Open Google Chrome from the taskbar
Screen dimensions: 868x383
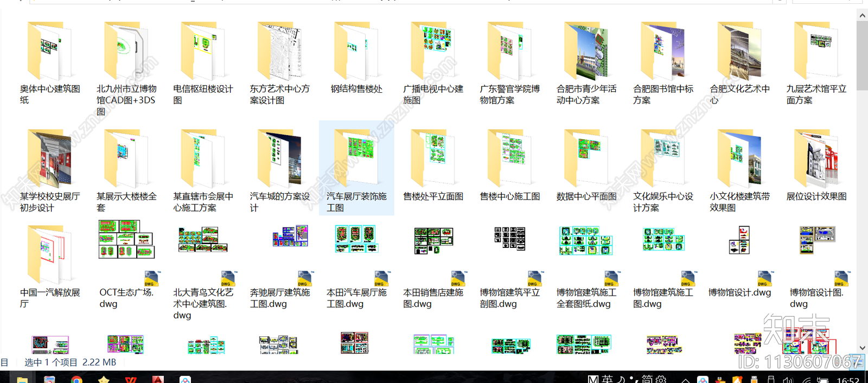(x=76, y=380)
